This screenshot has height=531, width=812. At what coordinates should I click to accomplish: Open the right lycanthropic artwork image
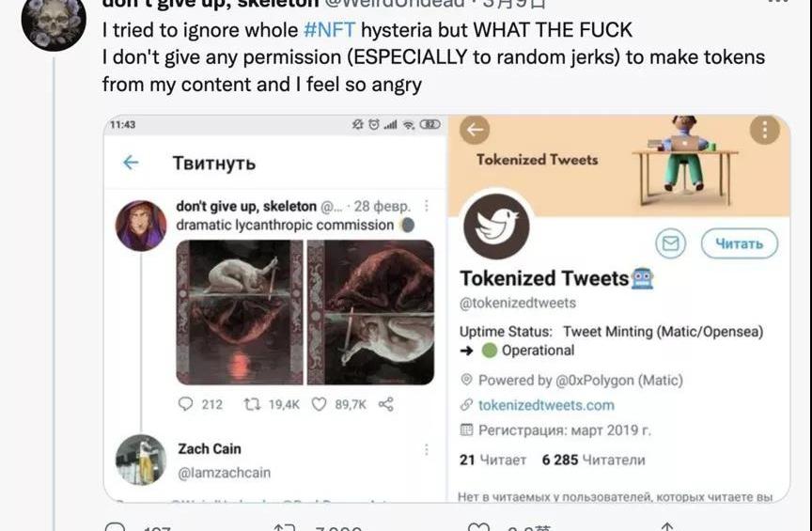click(x=370, y=312)
